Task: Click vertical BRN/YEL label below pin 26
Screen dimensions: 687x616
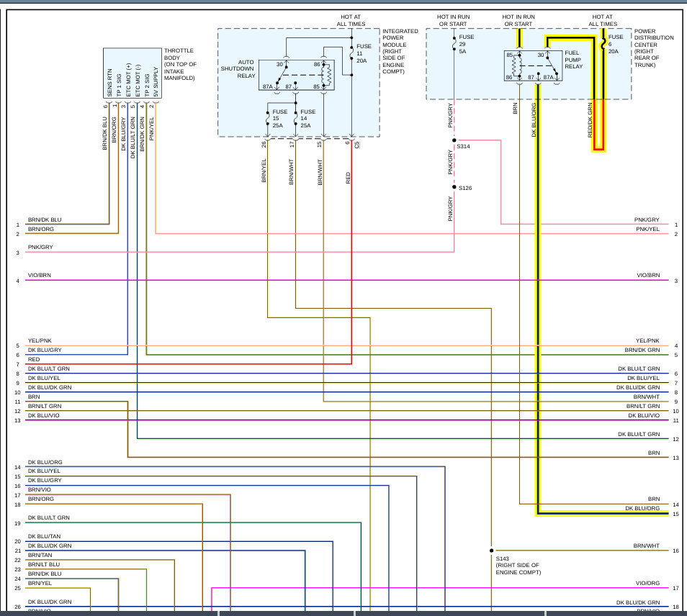Action: (x=264, y=171)
